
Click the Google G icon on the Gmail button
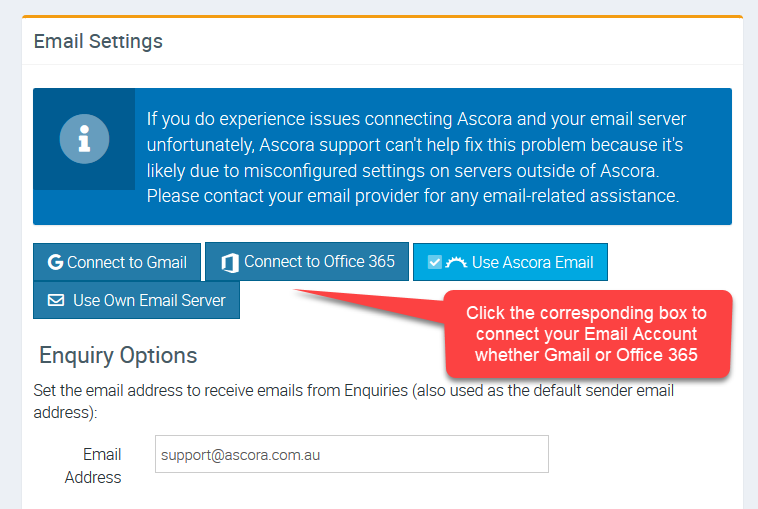[x=56, y=263]
